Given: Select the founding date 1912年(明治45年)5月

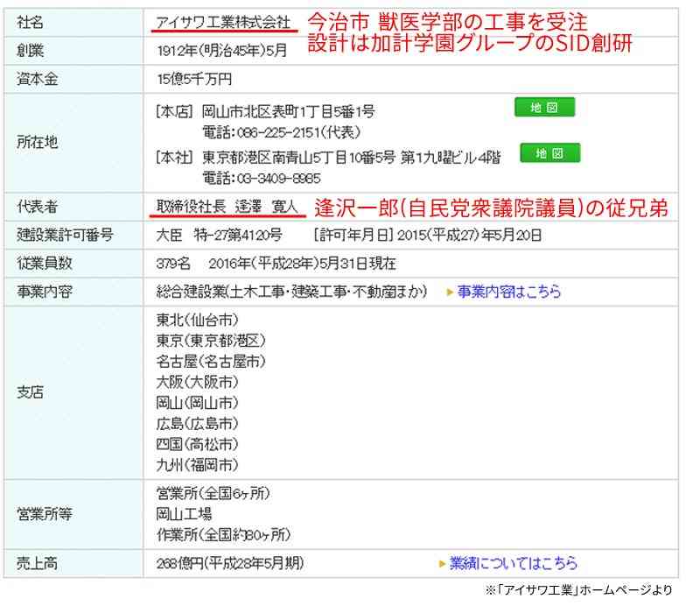Looking at the screenshot, I should point(222,51).
